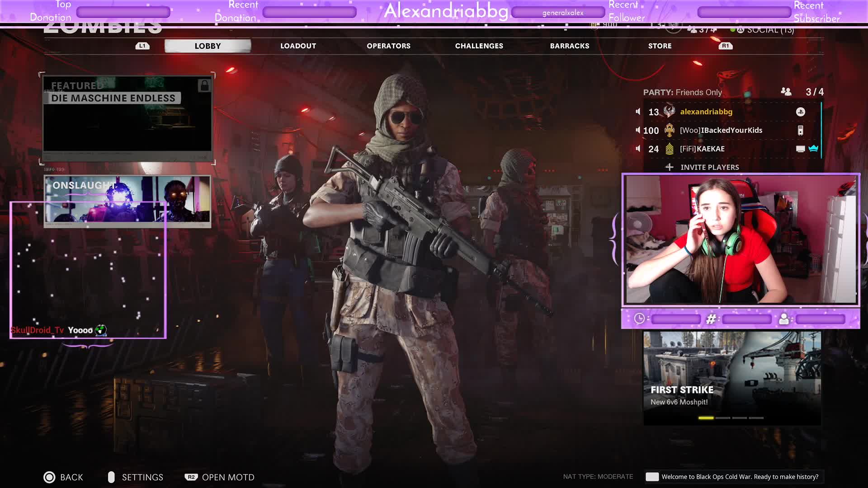Click KAEKAE's rank chevron emblem
The width and height of the screenshot is (868, 488).
pyautogui.click(x=670, y=149)
